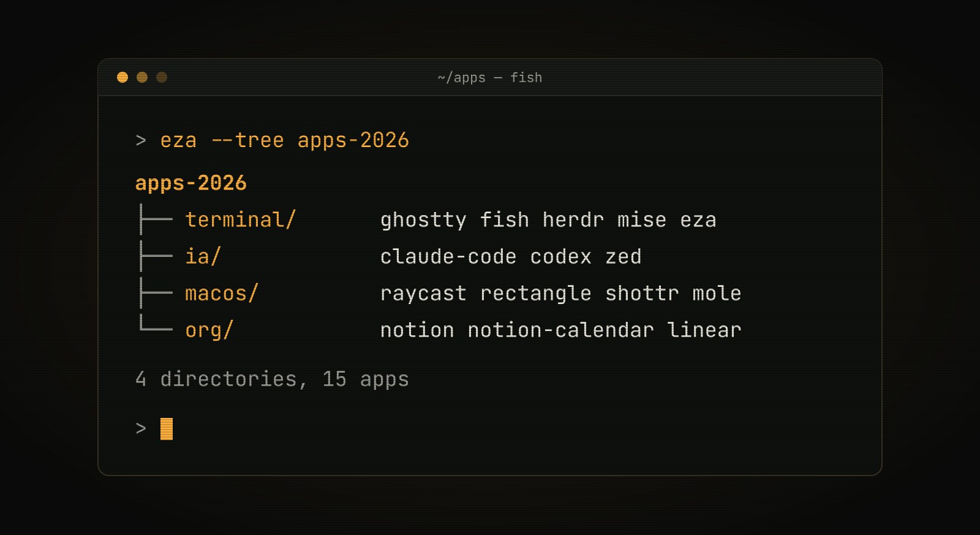Image resolution: width=980 pixels, height=535 pixels.
Task: Click the word 'claude-code'
Action: pos(448,256)
